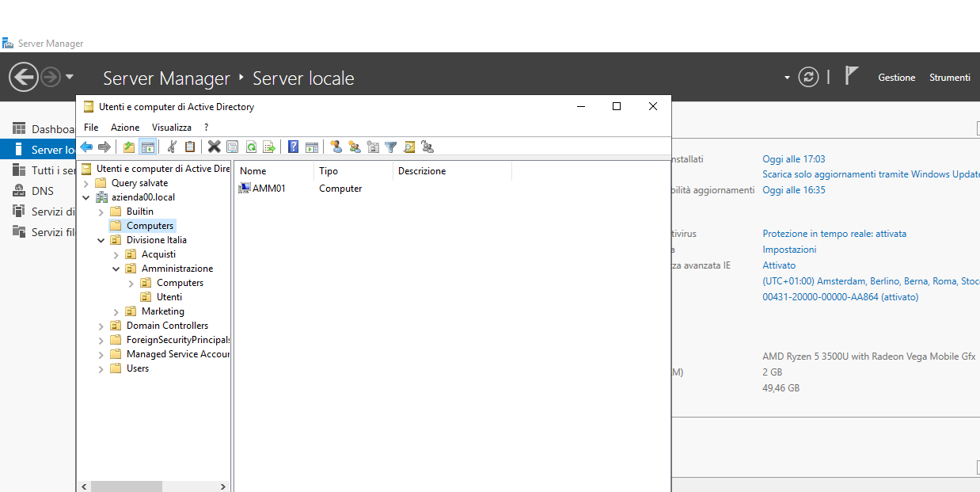Image resolution: width=980 pixels, height=492 pixels.
Task: Expand the Users container
Action: tap(101, 368)
